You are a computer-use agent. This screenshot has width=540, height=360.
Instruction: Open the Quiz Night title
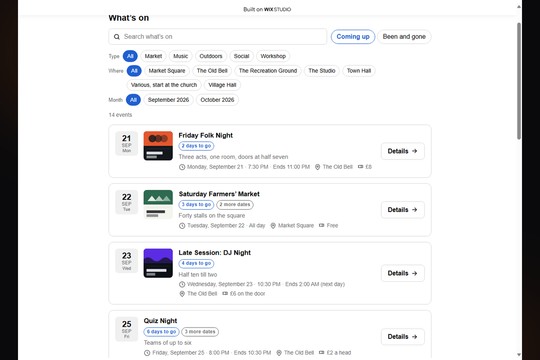tap(160, 321)
